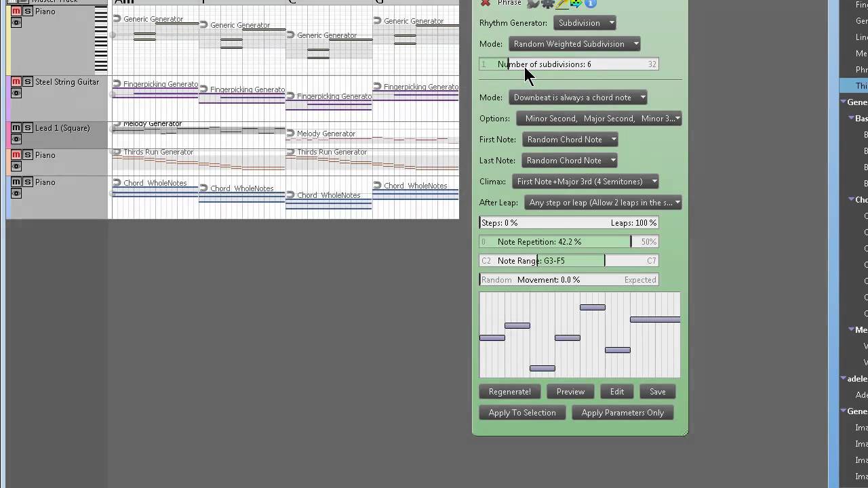Open the Options dropdown listing Minor Second

tap(599, 119)
